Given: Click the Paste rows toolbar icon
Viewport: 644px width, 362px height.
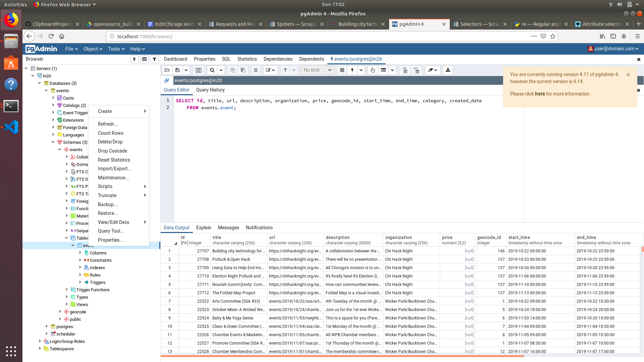Looking at the screenshot, I should pyautogui.click(x=243, y=70).
